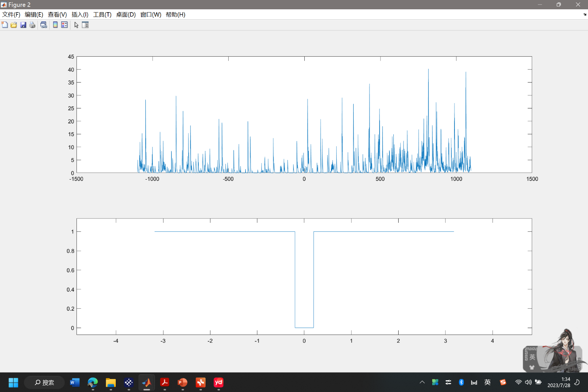Open Adobe Acrobat from the taskbar

[165, 382]
